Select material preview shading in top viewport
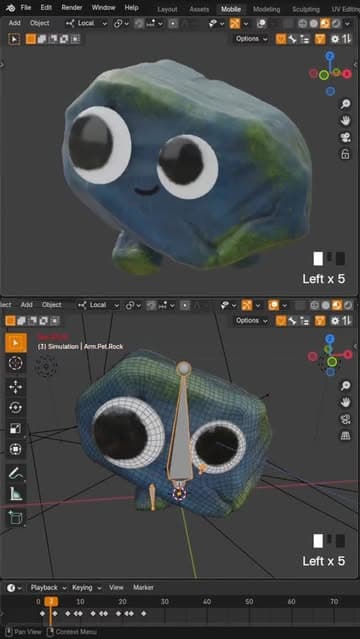 pyautogui.click(x=325, y=24)
